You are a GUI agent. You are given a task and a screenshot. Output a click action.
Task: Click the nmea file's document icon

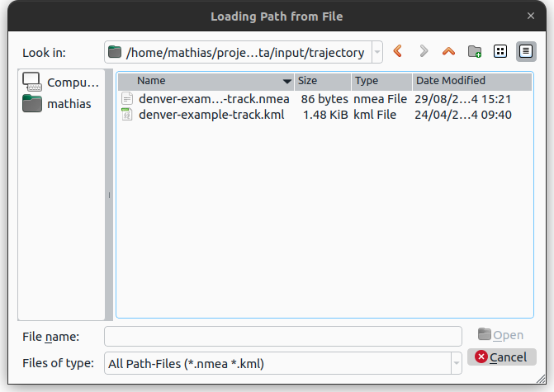(x=127, y=98)
